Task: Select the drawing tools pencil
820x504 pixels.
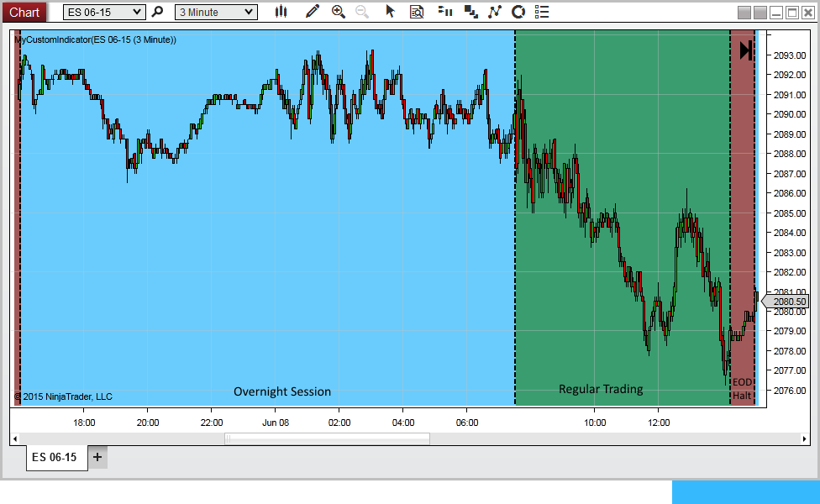Action: tap(313, 12)
